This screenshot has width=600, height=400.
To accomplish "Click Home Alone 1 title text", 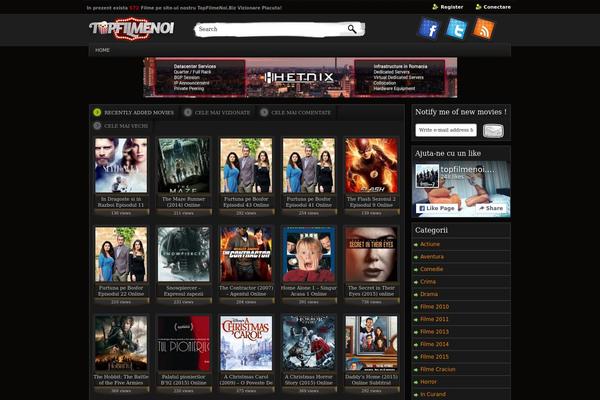I will click(x=309, y=291).
